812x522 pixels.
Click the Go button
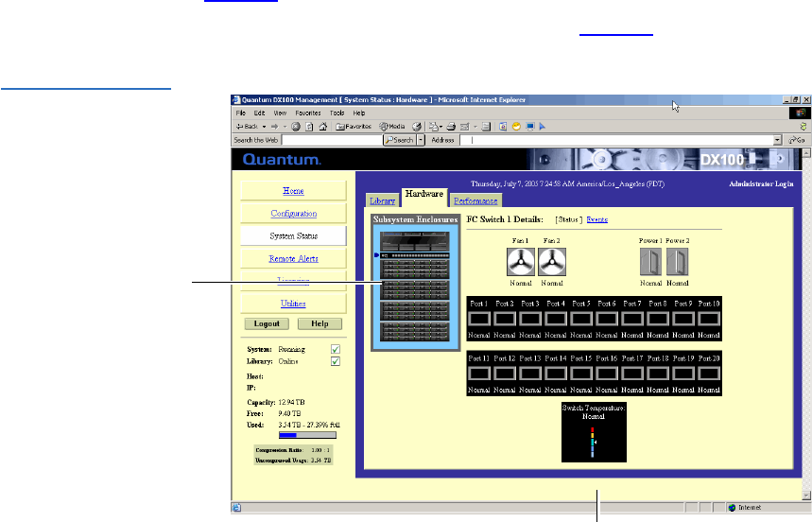click(x=796, y=140)
